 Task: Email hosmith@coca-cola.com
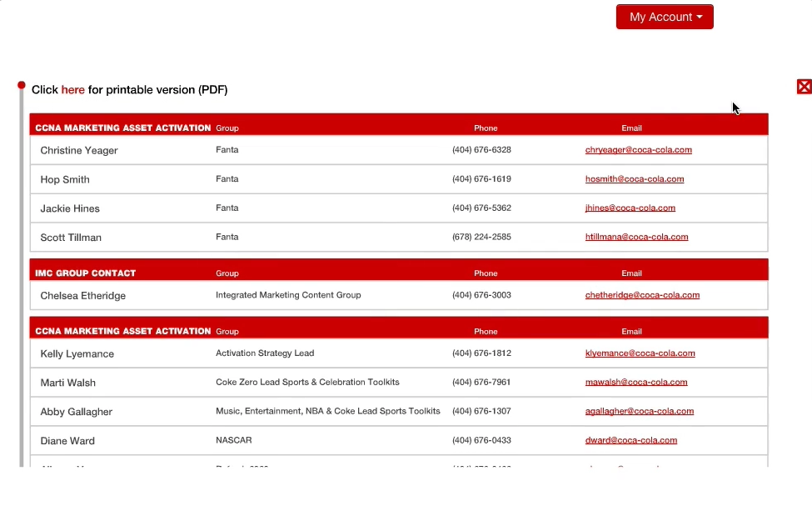(635, 178)
